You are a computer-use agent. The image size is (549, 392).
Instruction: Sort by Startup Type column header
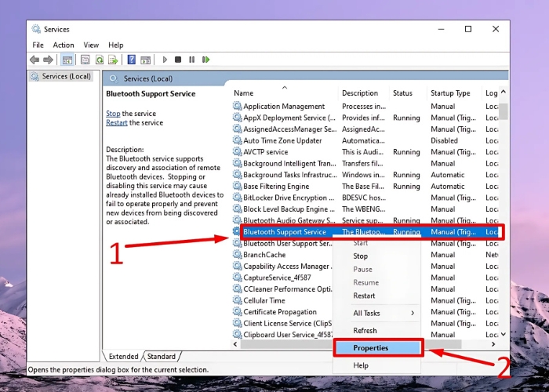450,93
